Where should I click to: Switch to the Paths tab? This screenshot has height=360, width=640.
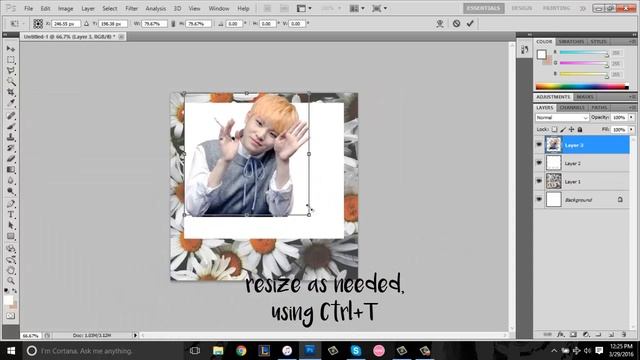599,107
